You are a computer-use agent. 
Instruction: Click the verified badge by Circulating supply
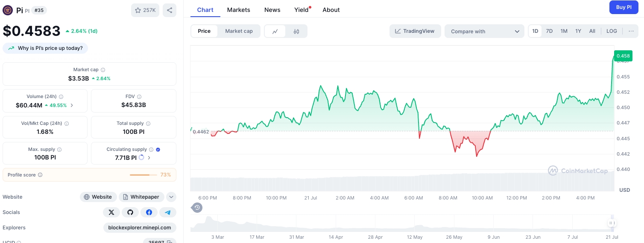[x=158, y=150]
